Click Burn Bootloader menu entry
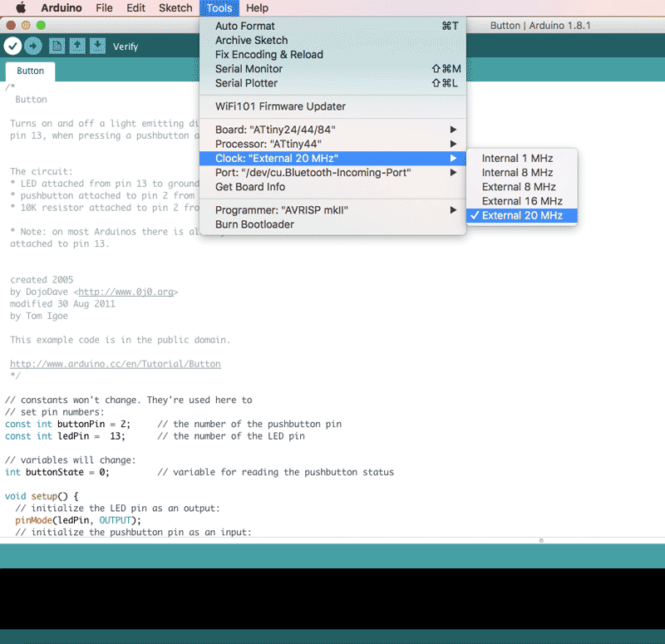 pos(333,224)
